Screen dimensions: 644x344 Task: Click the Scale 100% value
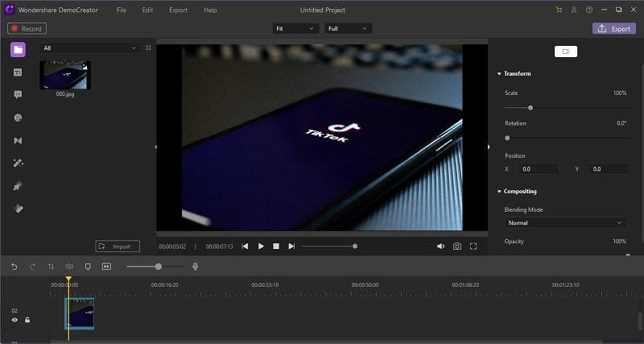(620, 93)
